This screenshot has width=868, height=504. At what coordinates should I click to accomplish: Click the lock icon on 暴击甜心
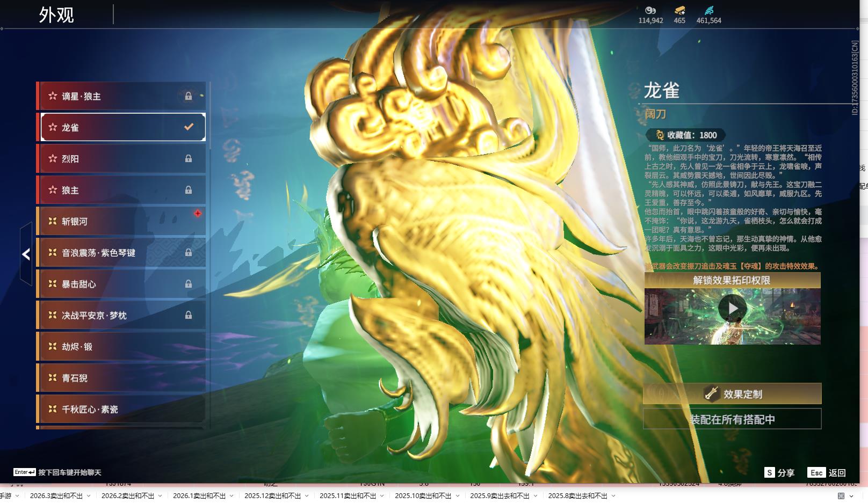click(189, 284)
